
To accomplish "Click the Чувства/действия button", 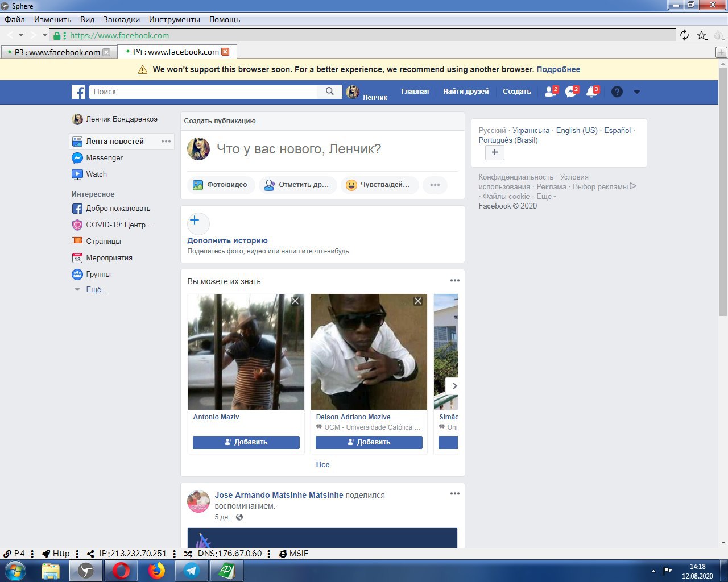I will point(379,185).
